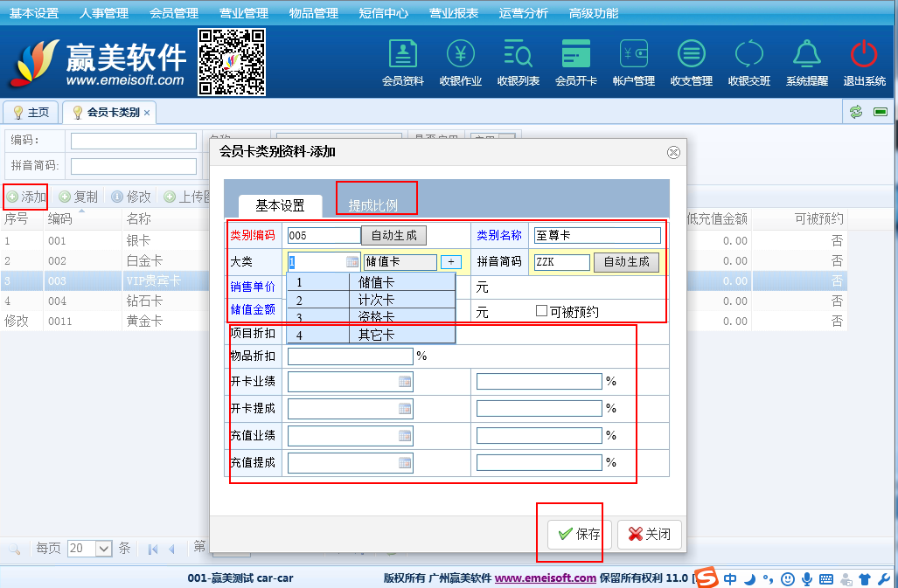898x588 pixels.
Task: Select 计次卡 from the dropdown list
Action: [376, 300]
